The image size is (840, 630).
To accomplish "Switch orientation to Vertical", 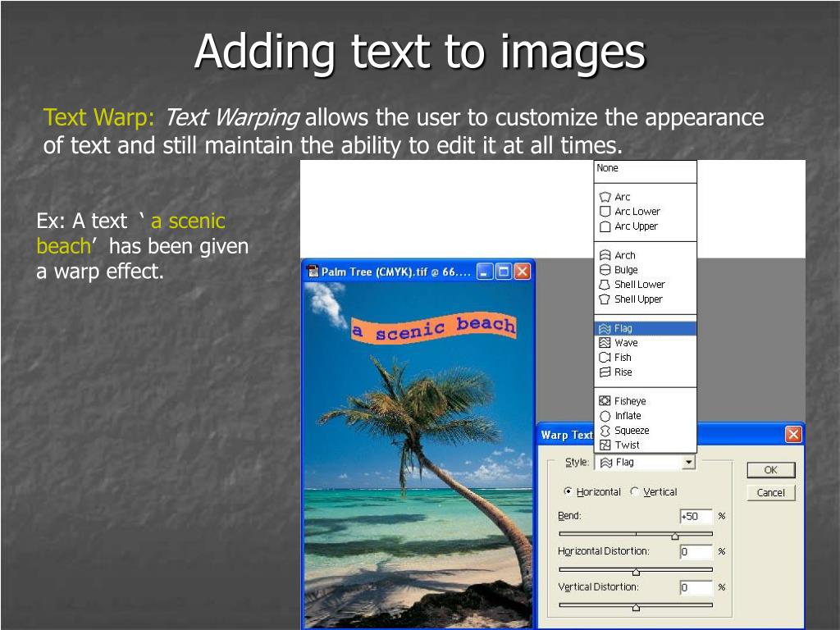I will click(x=634, y=492).
